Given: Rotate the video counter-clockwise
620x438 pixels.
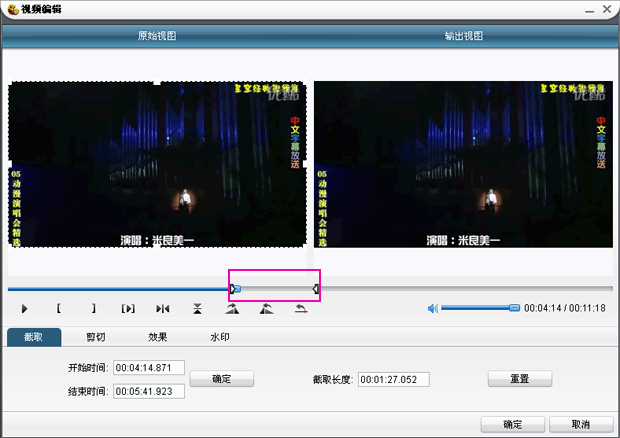Looking at the screenshot, I should [267, 309].
